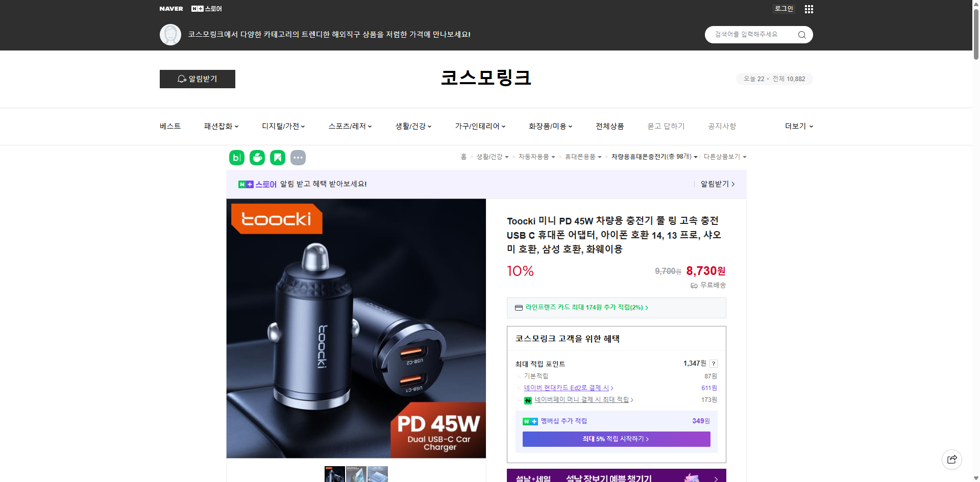The image size is (980, 482).
Task: Click the bell icon on 알림받기 button
Action: pyautogui.click(x=182, y=79)
